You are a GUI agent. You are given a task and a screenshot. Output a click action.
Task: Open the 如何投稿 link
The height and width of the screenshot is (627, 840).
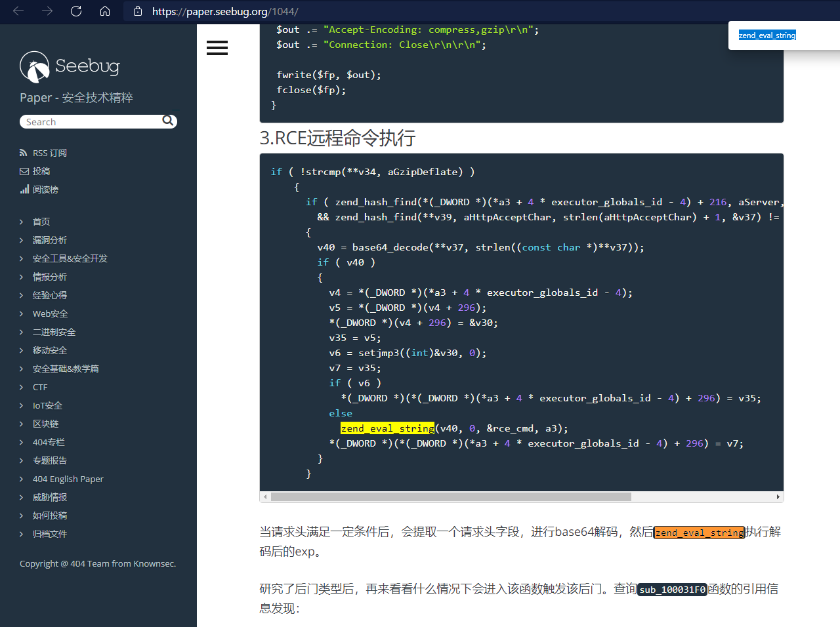click(x=50, y=516)
